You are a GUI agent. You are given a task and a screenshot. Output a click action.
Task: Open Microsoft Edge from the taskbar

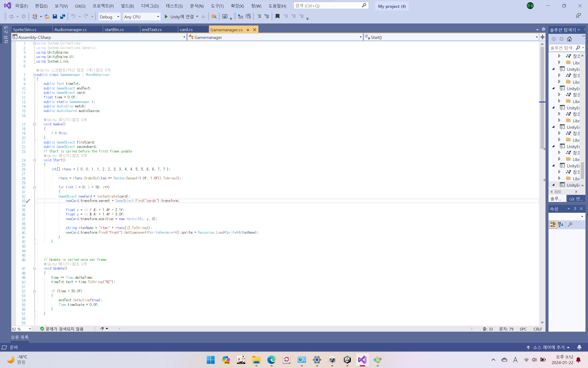(271, 360)
